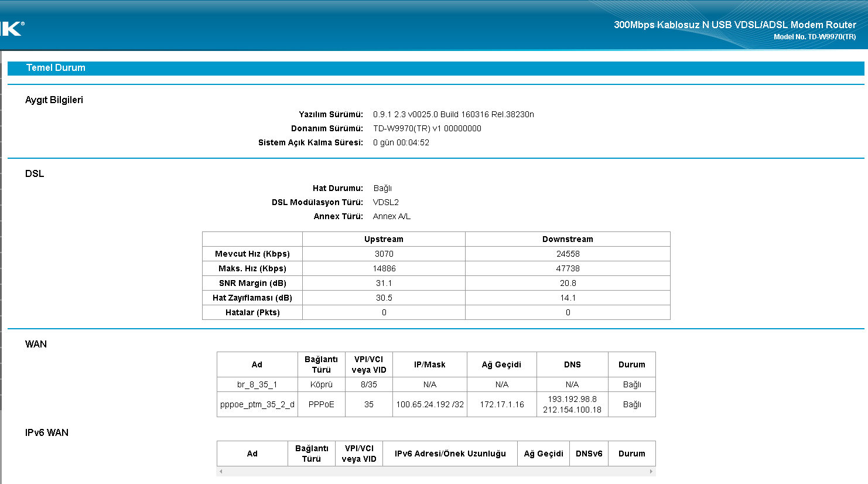This screenshot has width=868, height=484.
Task: Click DNS server 212.154.100.18
Action: pyautogui.click(x=572, y=410)
